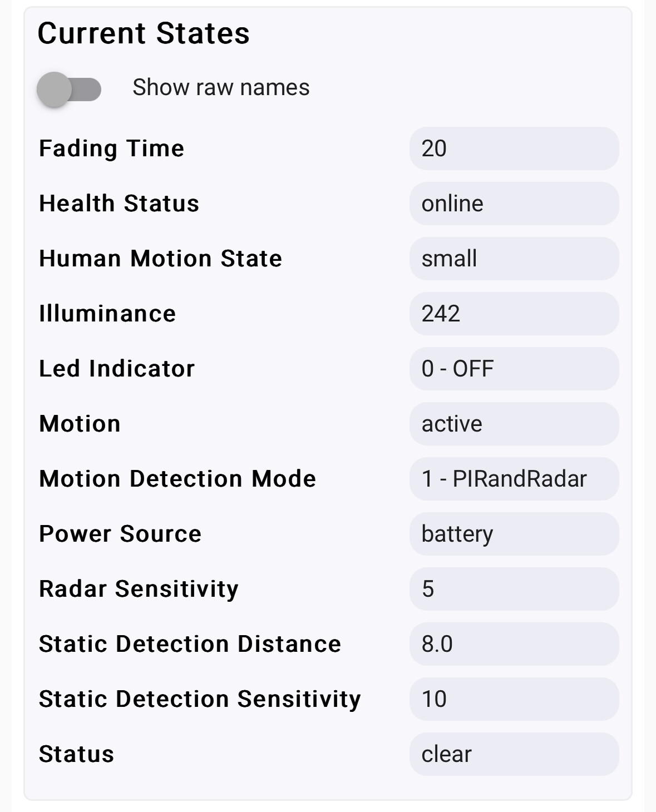Select Motion Detection Mode PIRandRadar value

point(514,479)
